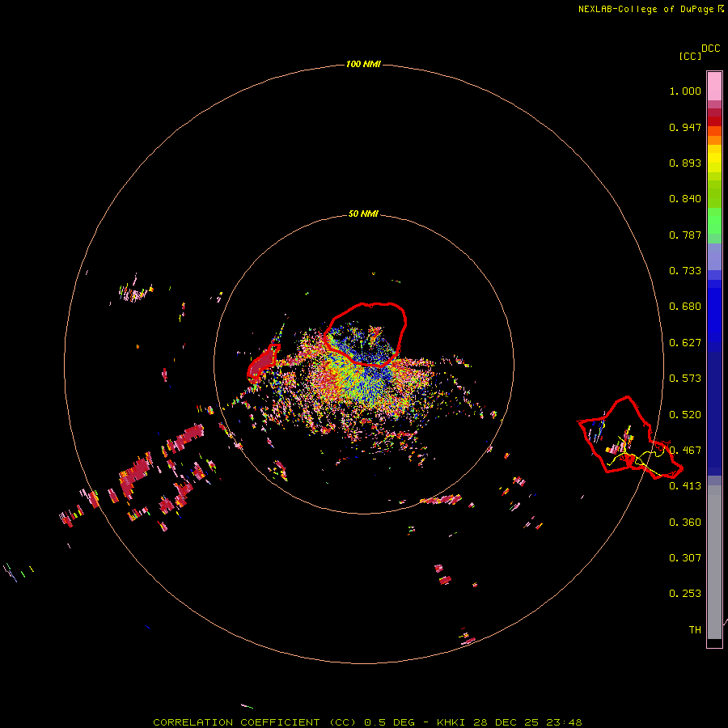
Task: Click the 0.573 color scale value
Action: [685, 379]
